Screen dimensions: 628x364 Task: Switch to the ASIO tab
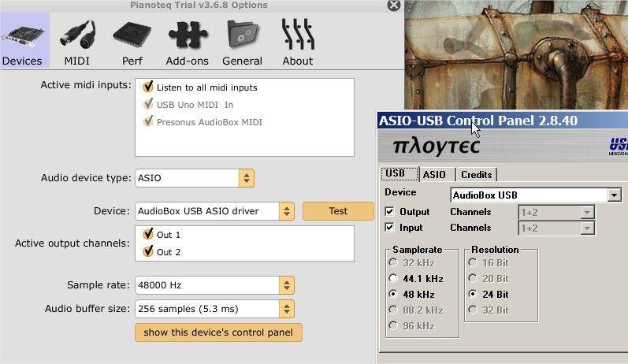point(437,175)
